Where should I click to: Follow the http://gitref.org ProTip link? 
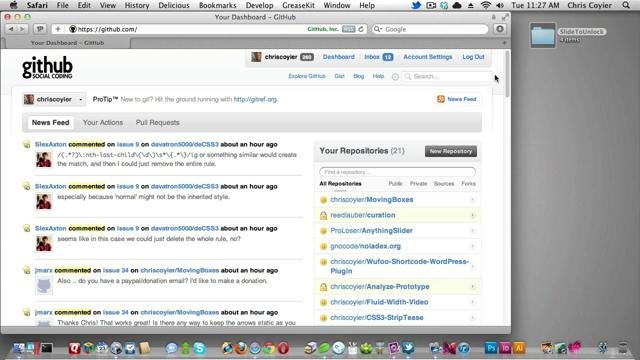(256, 99)
